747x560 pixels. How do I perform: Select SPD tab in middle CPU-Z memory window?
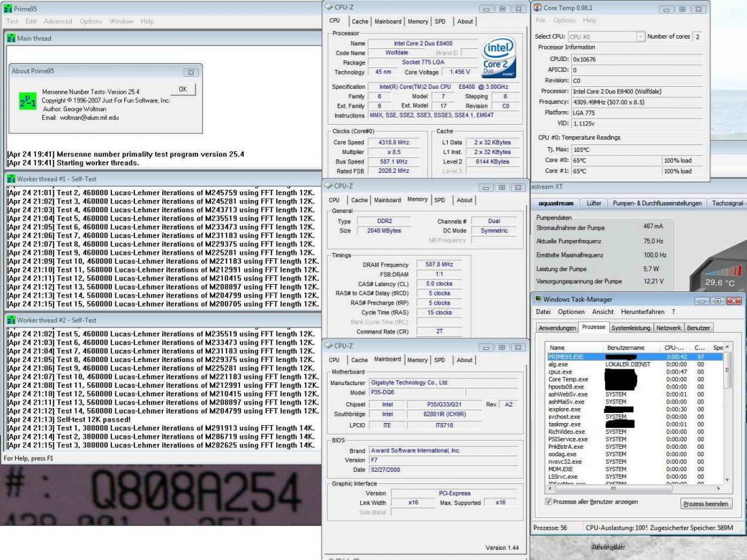(440, 201)
